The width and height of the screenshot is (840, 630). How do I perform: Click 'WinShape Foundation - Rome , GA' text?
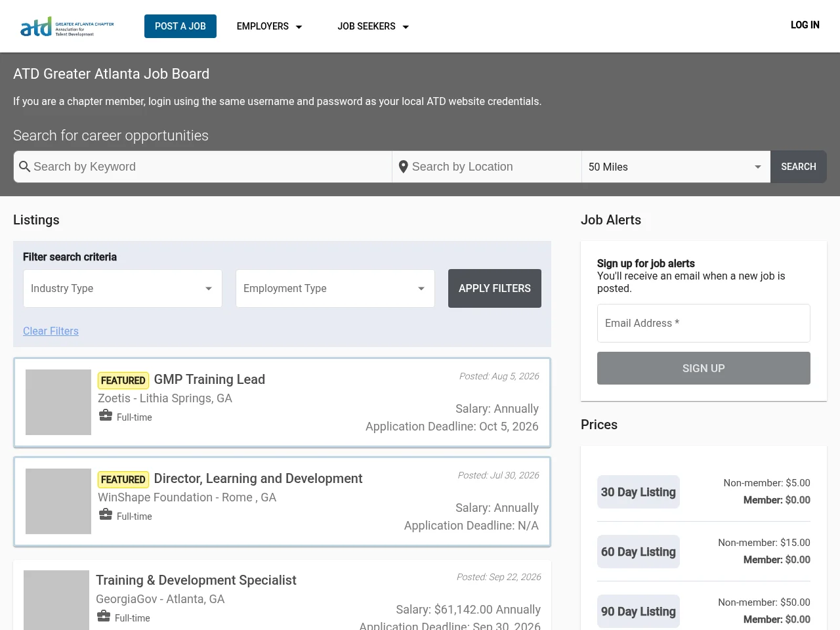click(x=187, y=497)
